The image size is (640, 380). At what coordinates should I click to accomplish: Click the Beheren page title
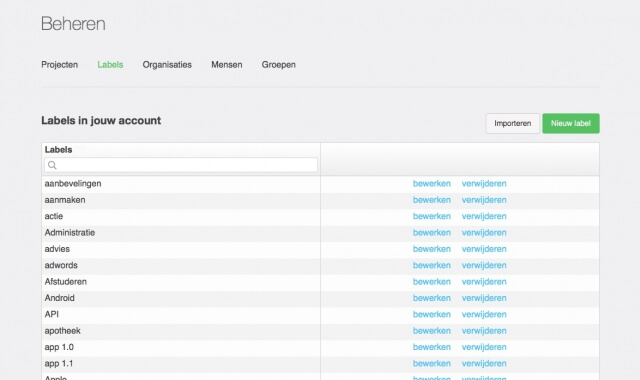pos(73,24)
